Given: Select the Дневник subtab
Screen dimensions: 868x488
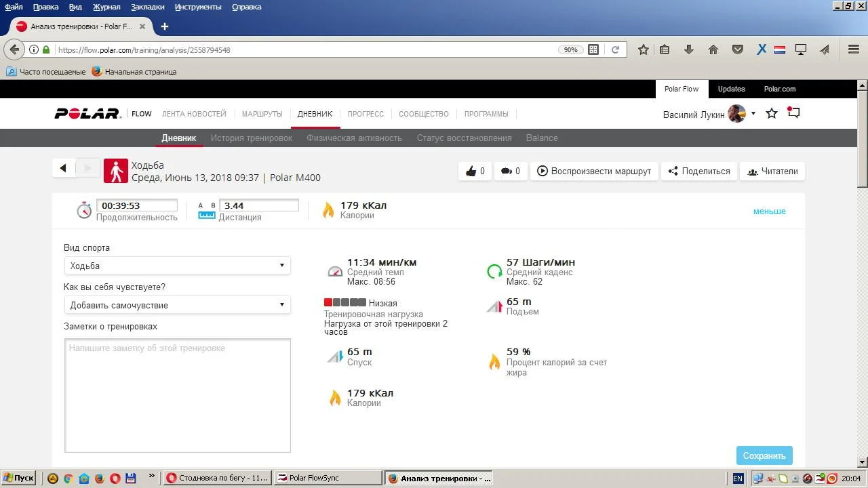Looking at the screenshot, I should tap(179, 138).
